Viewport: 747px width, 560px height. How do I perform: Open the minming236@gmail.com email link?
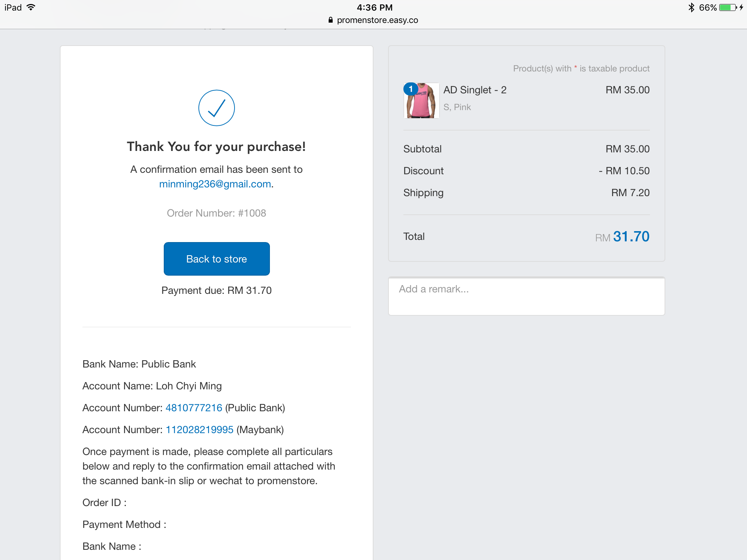pos(215,184)
